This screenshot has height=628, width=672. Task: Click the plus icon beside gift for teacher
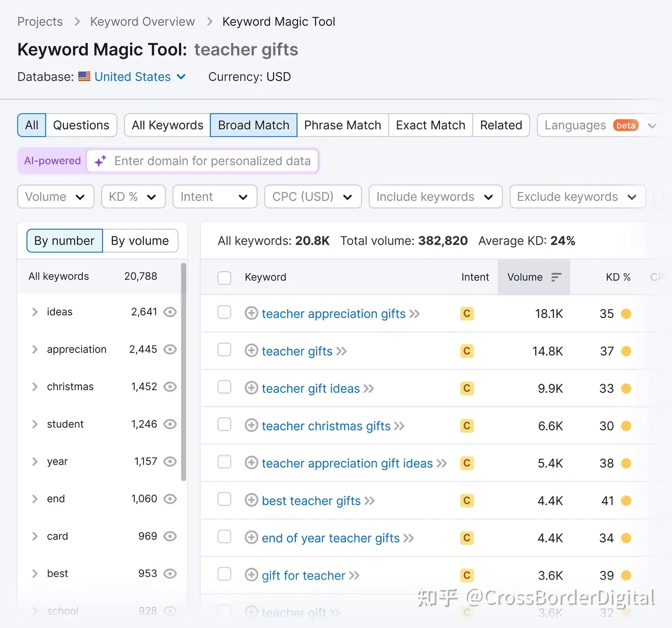tap(251, 575)
